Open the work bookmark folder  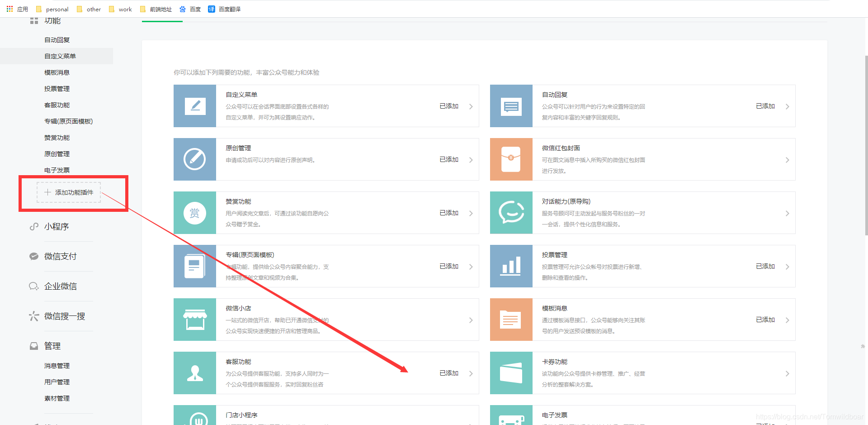coord(120,9)
